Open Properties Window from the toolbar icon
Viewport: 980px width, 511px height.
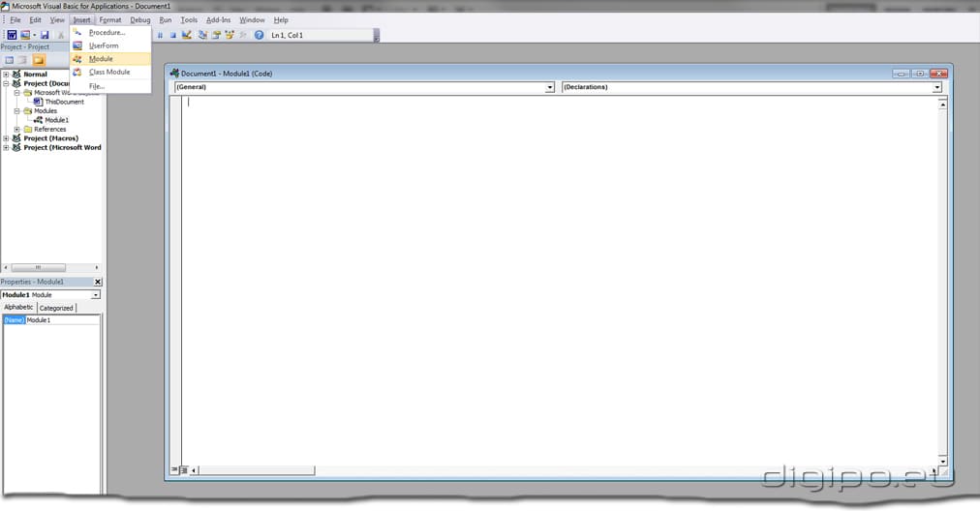point(216,35)
